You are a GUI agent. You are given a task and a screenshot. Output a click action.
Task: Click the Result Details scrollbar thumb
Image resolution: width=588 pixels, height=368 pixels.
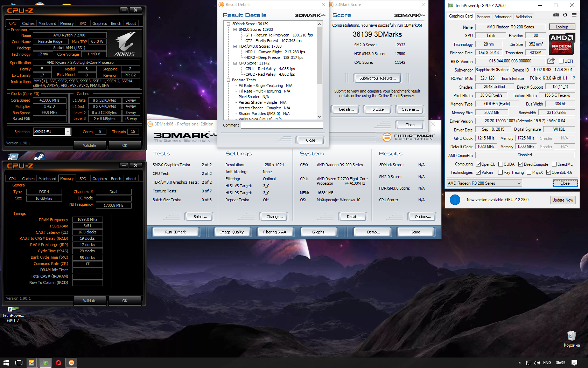point(319,55)
